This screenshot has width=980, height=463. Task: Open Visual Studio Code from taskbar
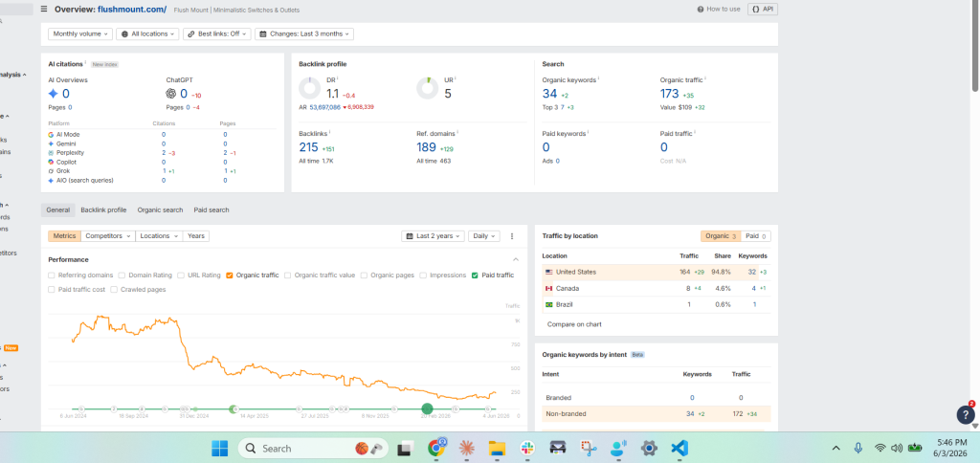click(679, 448)
